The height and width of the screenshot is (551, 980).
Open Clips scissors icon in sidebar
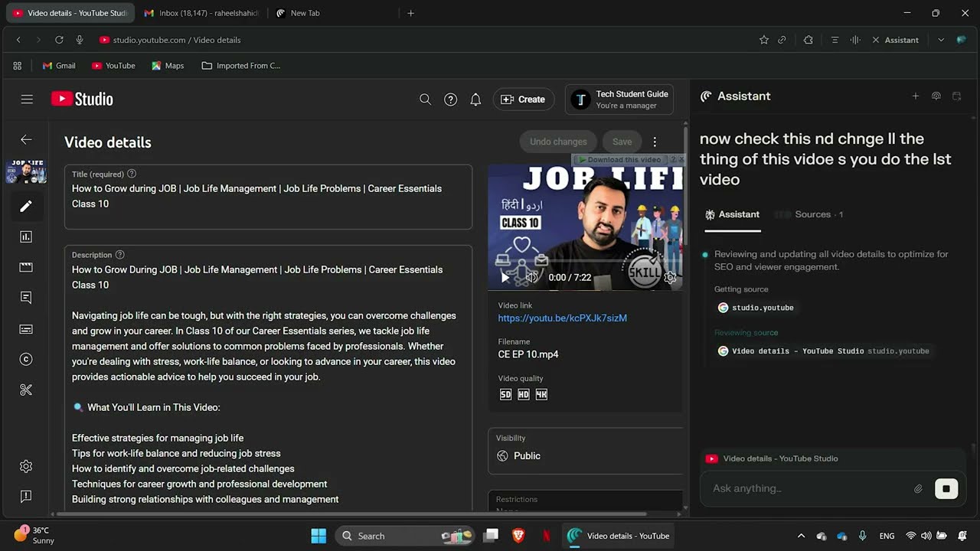[x=26, y=390]
